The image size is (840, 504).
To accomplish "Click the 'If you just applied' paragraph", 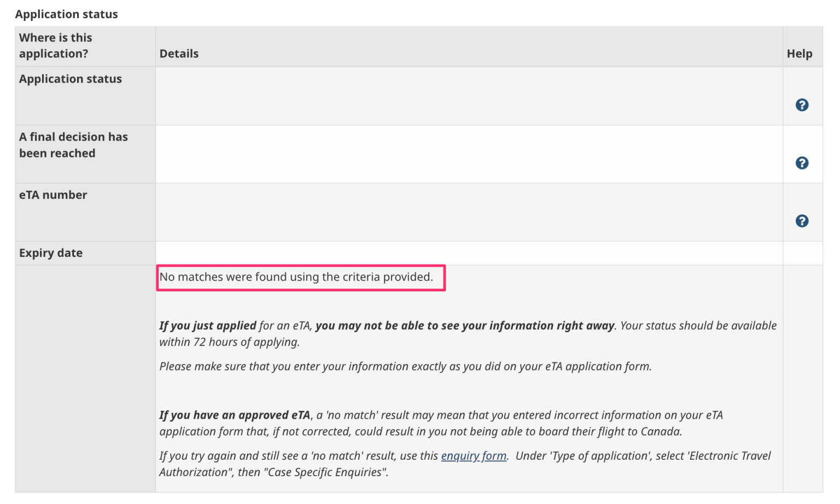I will tap(468, 333).
